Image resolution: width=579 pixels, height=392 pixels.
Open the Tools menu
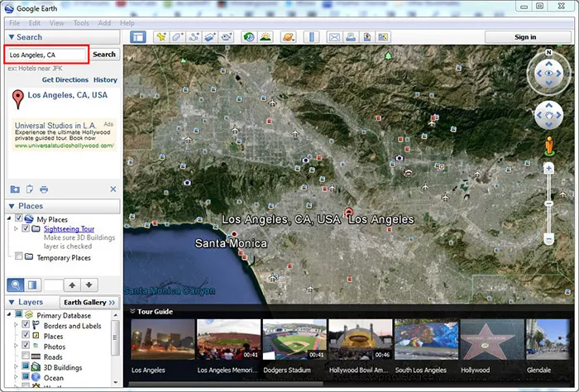click(x=81, y=23)
